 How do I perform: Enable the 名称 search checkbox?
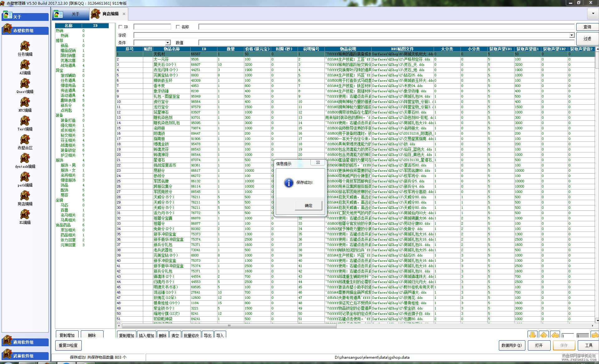point(178,27)
